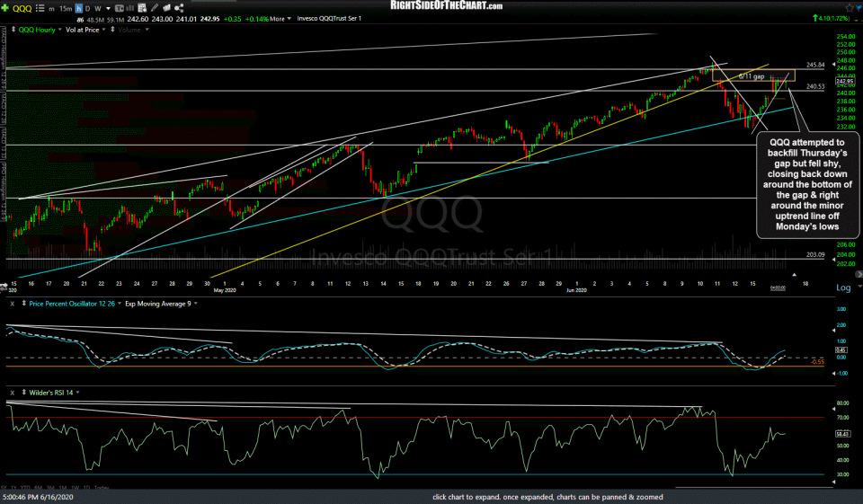The width and height of the screenshot is (863, 504).
Task: Close the Price Percent Oscillator pane with X
Action: (12, 304)
